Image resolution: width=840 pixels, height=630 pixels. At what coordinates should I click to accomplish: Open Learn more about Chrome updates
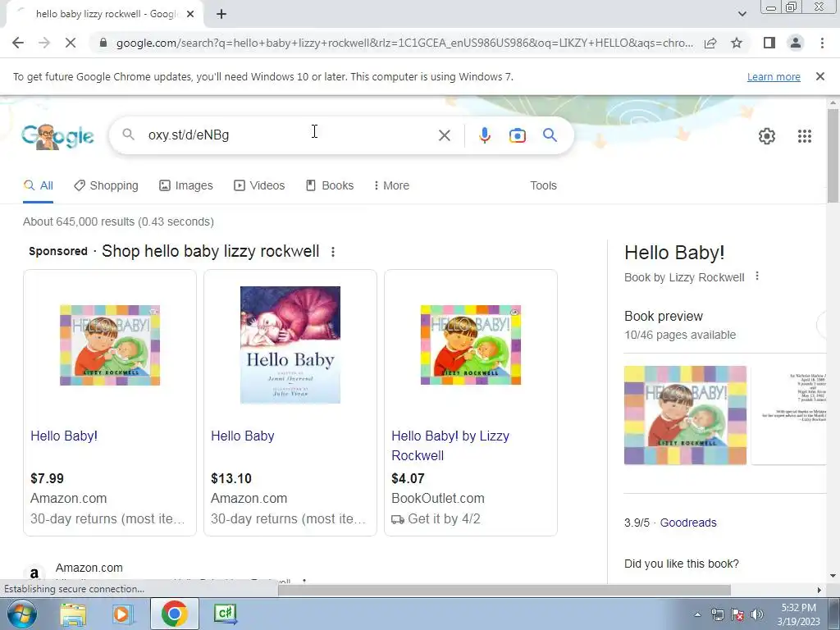point(774,76)
